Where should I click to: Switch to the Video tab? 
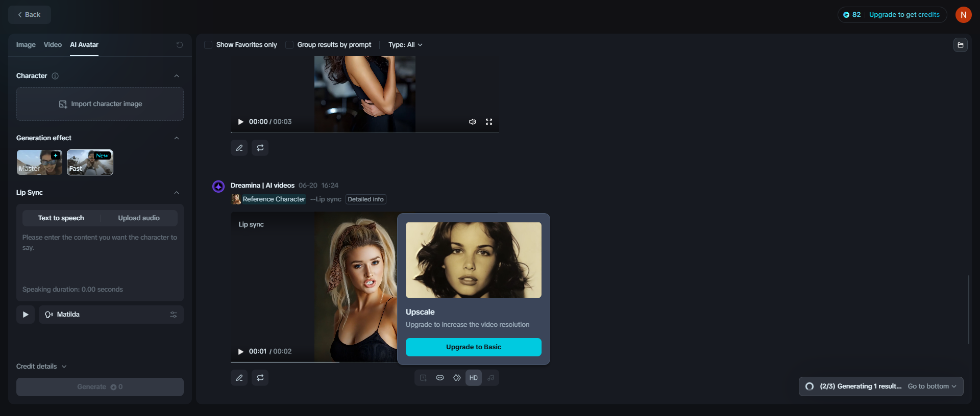coord(53,45)
